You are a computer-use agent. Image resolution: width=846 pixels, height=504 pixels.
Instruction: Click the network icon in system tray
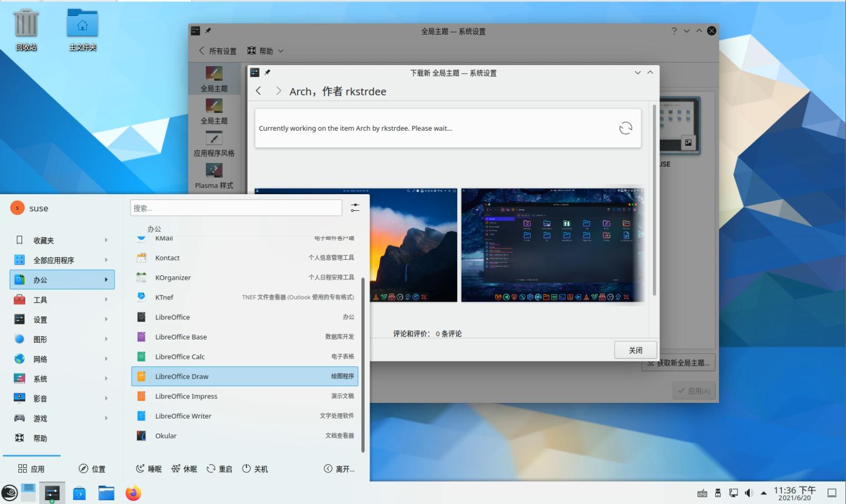(733, 493)
